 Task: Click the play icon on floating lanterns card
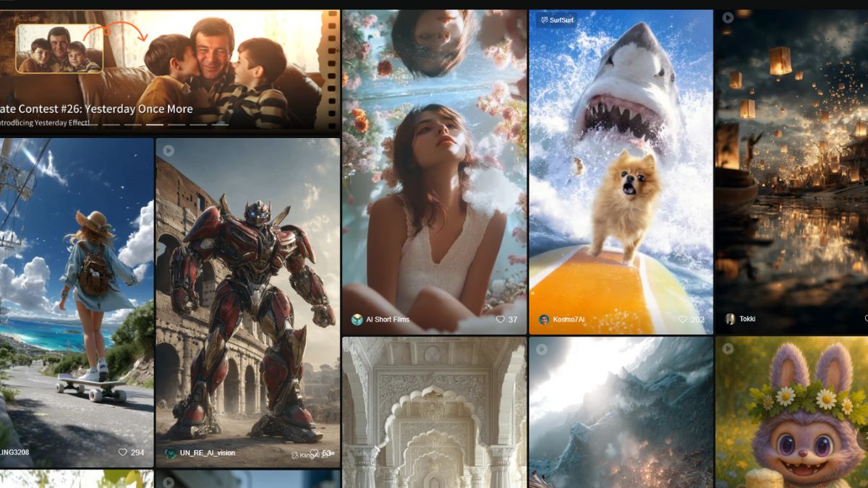[x=728, y=17]
